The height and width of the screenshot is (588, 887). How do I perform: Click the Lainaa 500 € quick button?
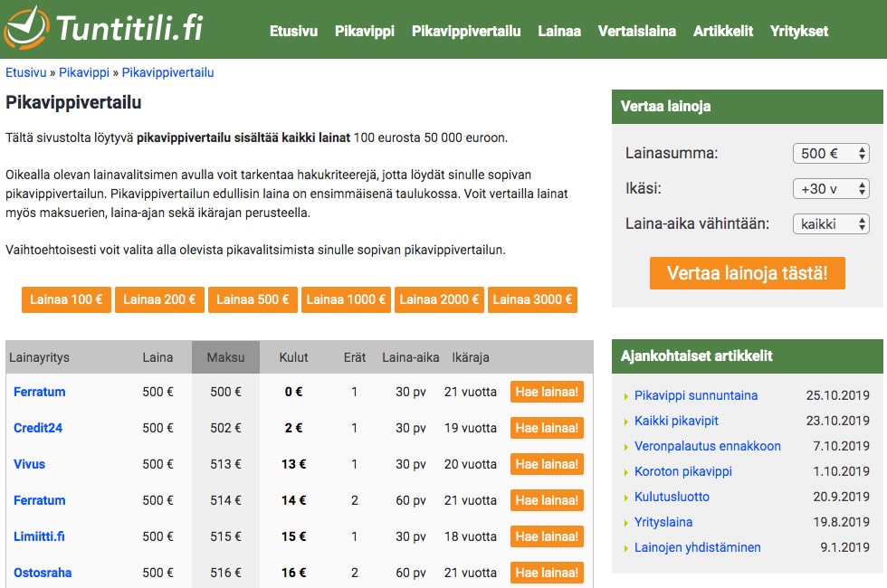pos(253,299)
